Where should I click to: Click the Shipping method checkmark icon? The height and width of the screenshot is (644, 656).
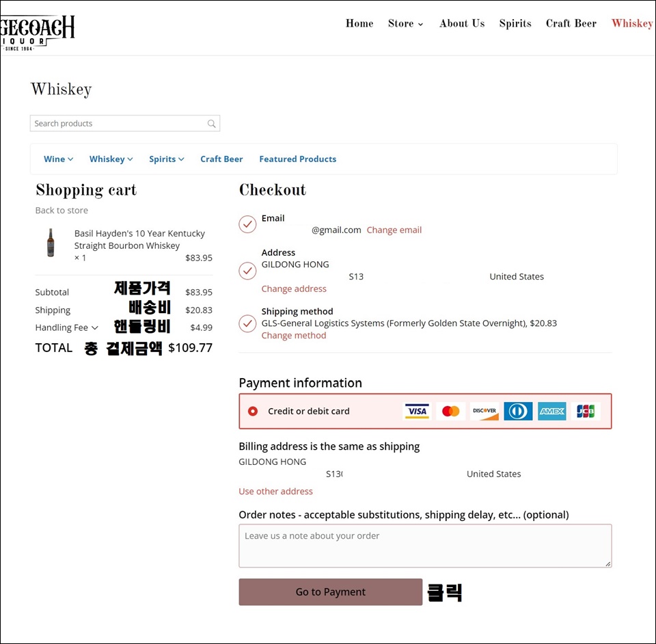click(247, 324)
